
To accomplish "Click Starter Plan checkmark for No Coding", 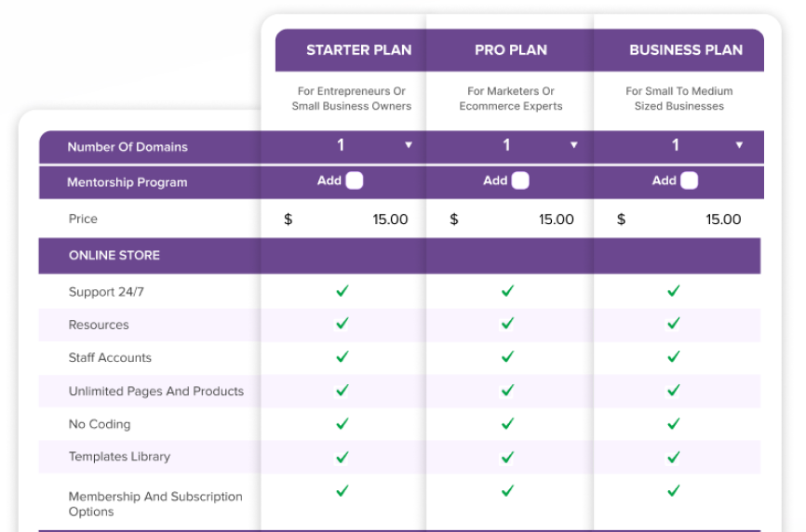I will [x=343, y=424].
